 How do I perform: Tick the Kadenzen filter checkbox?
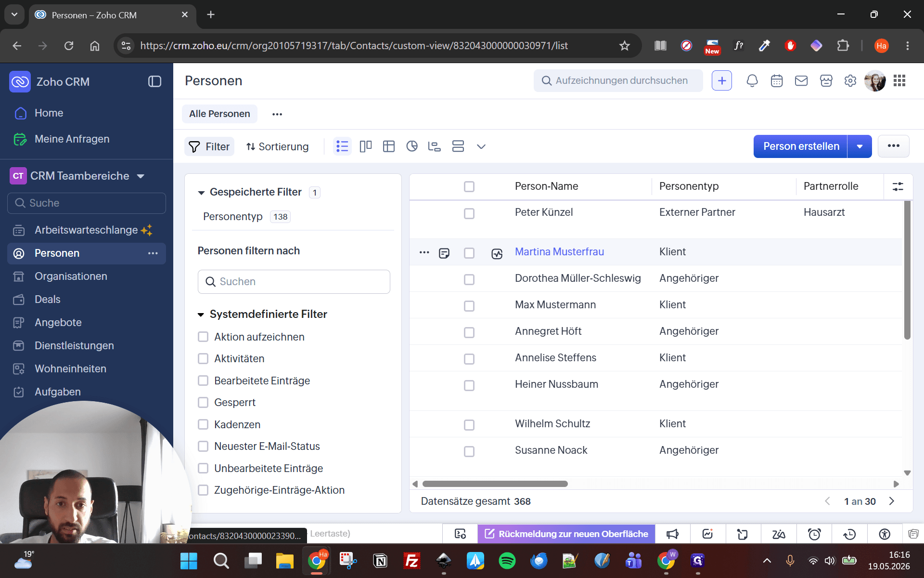tap(203, 424)
